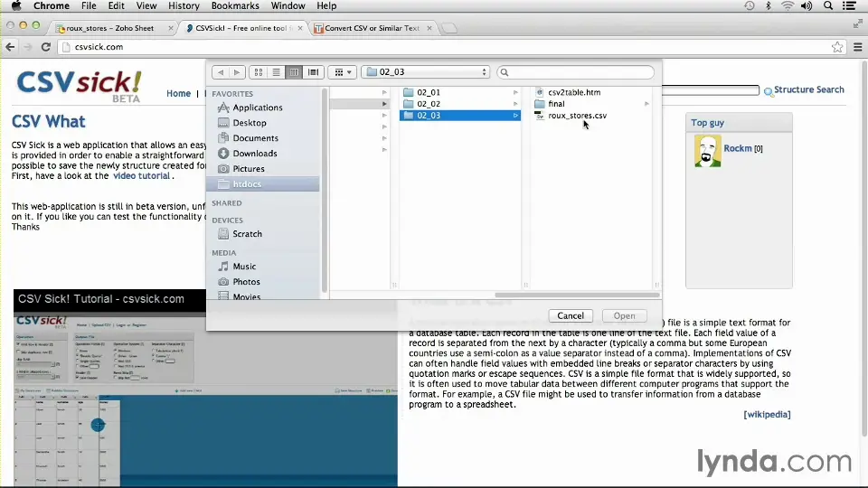The image size is (868, 488).
Task: Reload the page
Action: pyautogui.click(x=46, y=47)
